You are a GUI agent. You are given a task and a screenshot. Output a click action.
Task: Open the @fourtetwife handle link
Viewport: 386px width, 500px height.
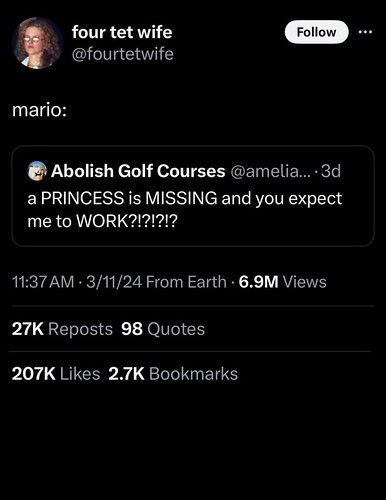coord(123,54)
